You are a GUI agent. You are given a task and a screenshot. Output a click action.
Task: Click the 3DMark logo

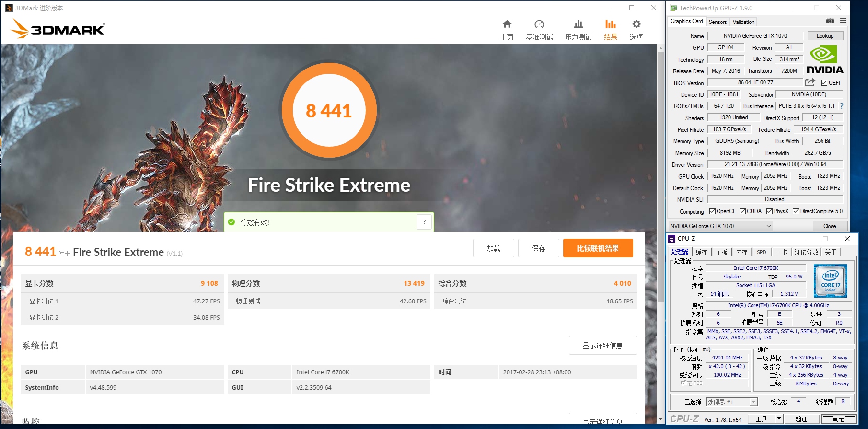[x=58, y=28]
